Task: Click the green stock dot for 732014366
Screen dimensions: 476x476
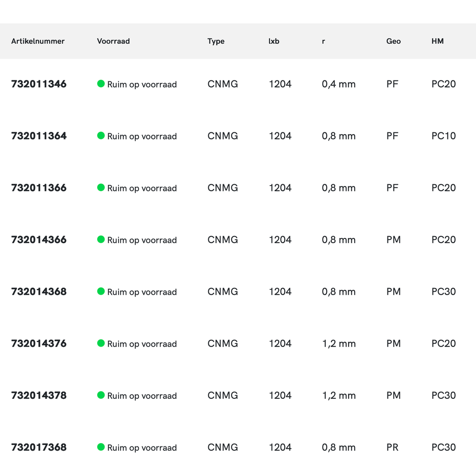Action: 101,239
